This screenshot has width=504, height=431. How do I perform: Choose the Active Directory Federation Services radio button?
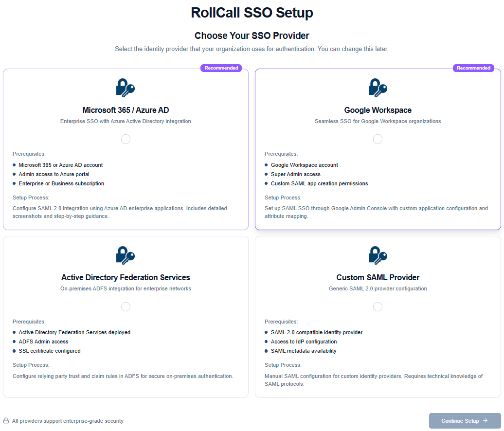click(x=126, y=306)
